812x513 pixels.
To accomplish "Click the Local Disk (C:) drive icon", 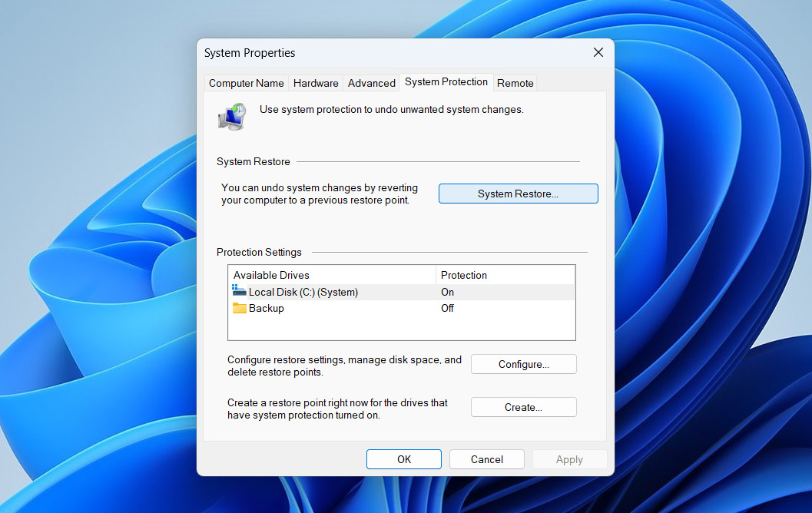I will [x=239, y=291].
